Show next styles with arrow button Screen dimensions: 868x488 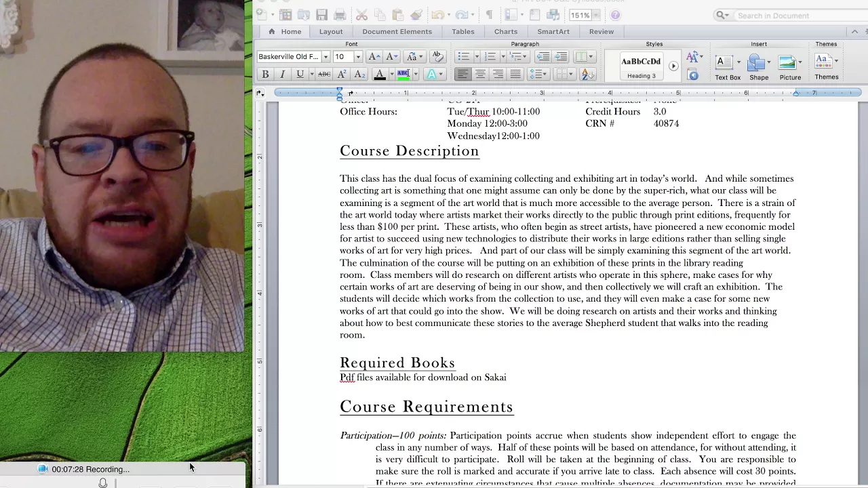click(673, 66)
